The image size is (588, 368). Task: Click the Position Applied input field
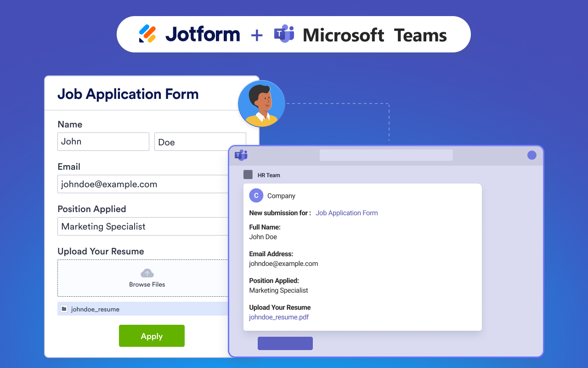(x=143, y=226)
